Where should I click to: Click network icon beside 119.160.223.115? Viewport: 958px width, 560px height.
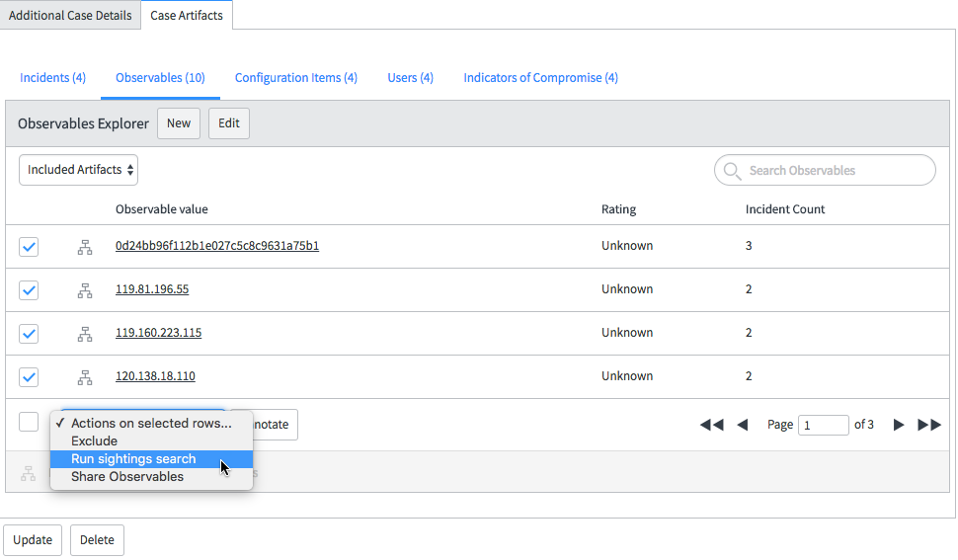click(85, 334)
